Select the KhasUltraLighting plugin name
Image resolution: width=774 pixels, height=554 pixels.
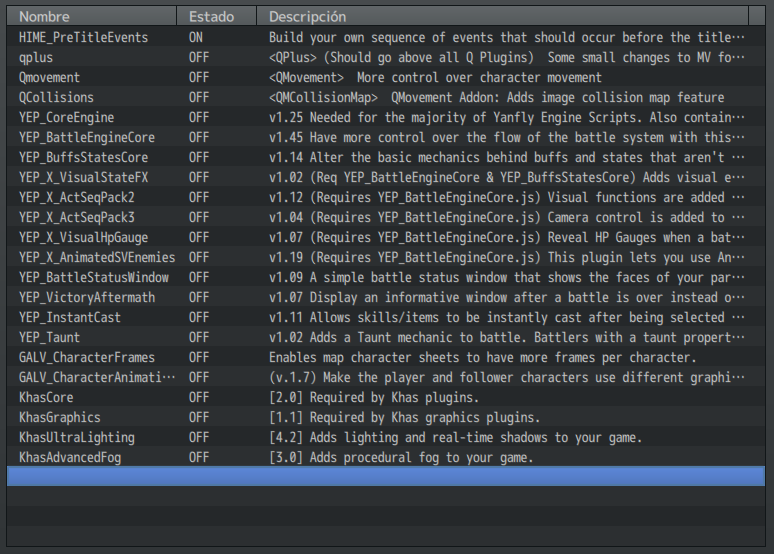point(77,437)
